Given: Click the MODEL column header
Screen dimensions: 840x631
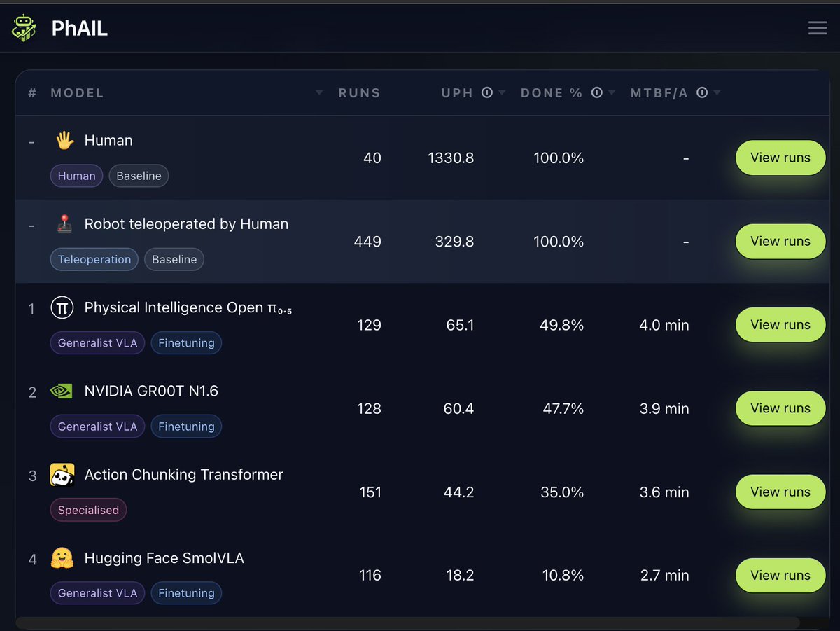Looking at the screenshot, I should click(x=77, y=92).
